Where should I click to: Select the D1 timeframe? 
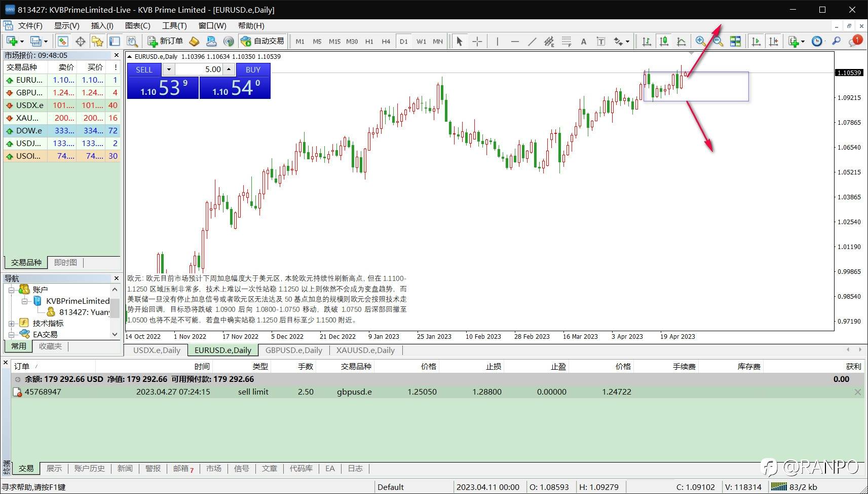[x=403, y=42]
